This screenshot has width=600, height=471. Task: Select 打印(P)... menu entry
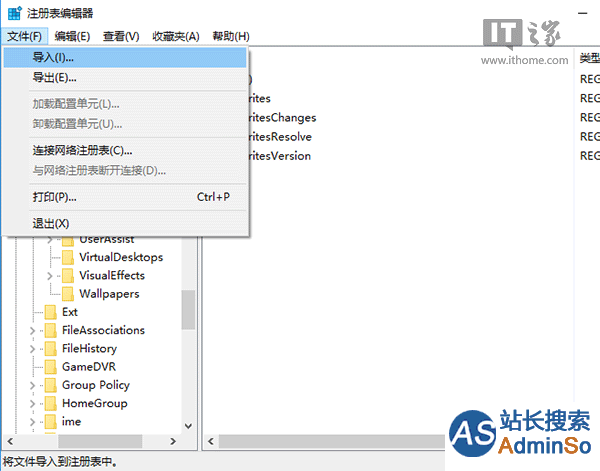pyautogui.click(x=125, y=197)
